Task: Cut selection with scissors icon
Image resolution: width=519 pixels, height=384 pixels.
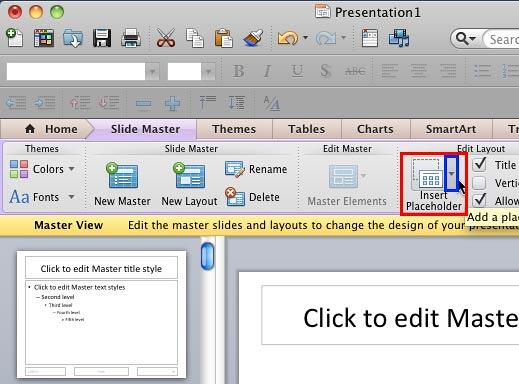Action: 166,38
